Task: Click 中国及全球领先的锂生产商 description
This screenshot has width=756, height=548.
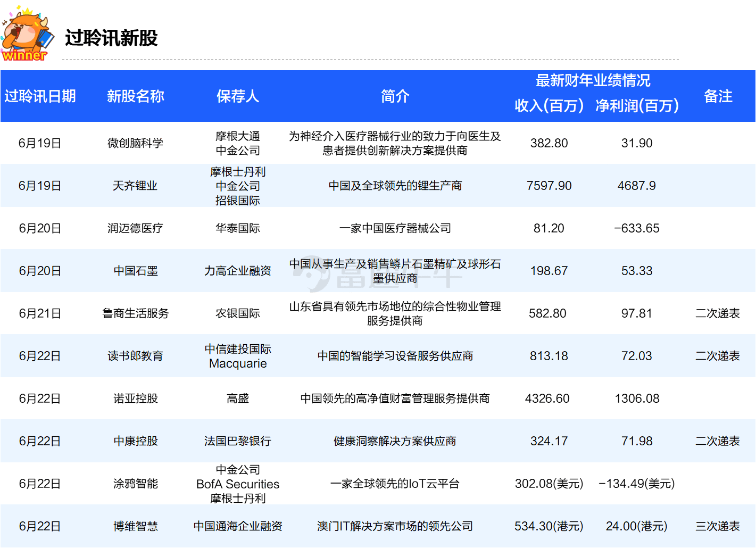Action: (x=395, y=186)
